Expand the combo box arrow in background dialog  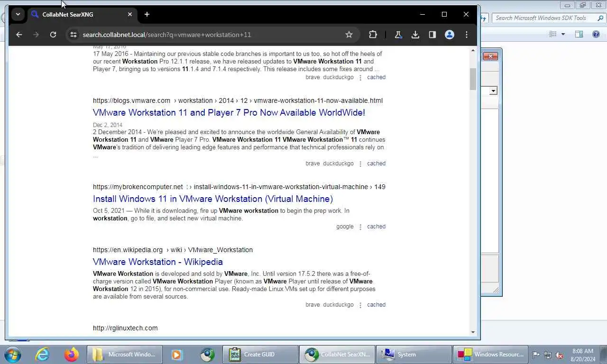493,91
